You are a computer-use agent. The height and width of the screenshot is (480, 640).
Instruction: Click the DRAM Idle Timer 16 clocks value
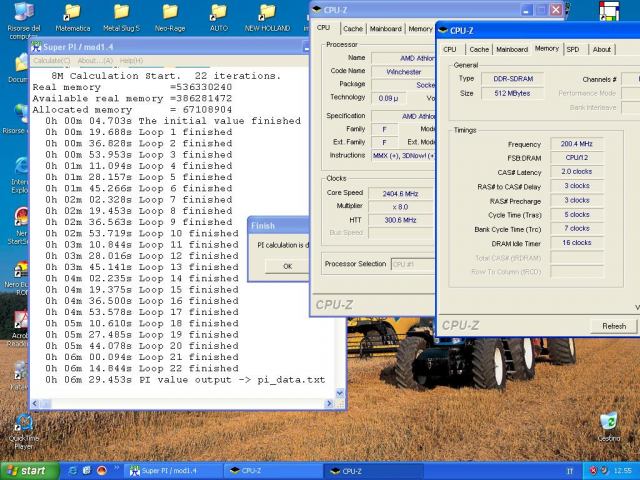(576, 242)
